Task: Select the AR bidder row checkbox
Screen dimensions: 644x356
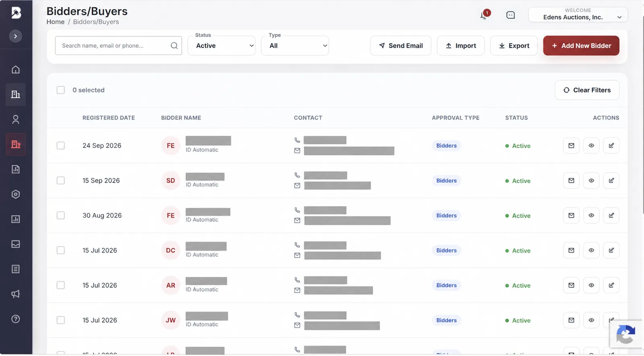Action: (x=61, y=285)
